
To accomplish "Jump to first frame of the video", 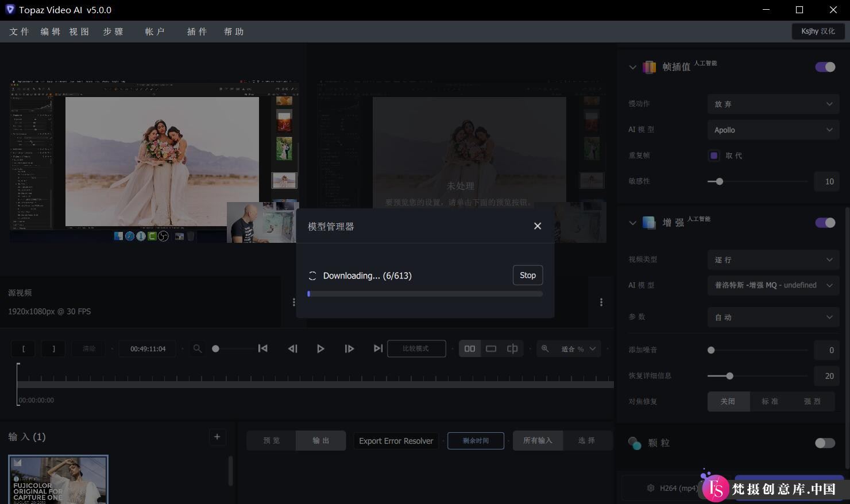I will click(262, 348).
